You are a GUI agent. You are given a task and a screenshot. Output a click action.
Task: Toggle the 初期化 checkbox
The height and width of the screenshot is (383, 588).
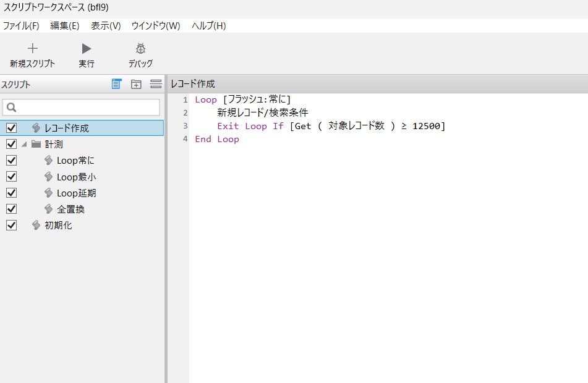click(x=12, y=225)
